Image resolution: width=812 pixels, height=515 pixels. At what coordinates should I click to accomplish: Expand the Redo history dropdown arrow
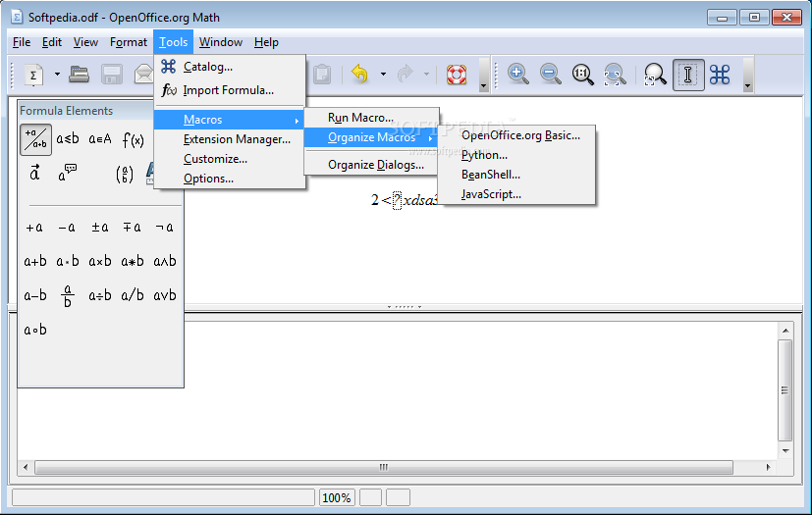tap(427, 75)
